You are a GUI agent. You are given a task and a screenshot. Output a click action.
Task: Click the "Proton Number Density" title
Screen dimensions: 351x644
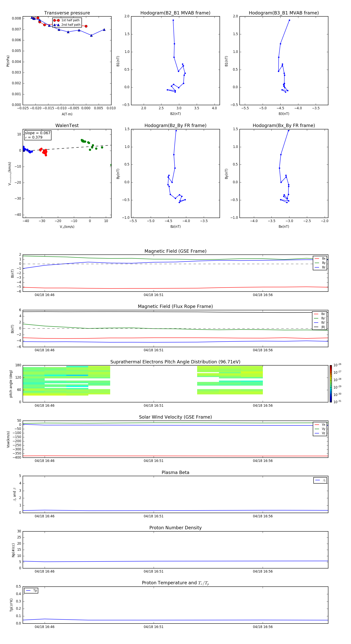click(x=175, y=528)
